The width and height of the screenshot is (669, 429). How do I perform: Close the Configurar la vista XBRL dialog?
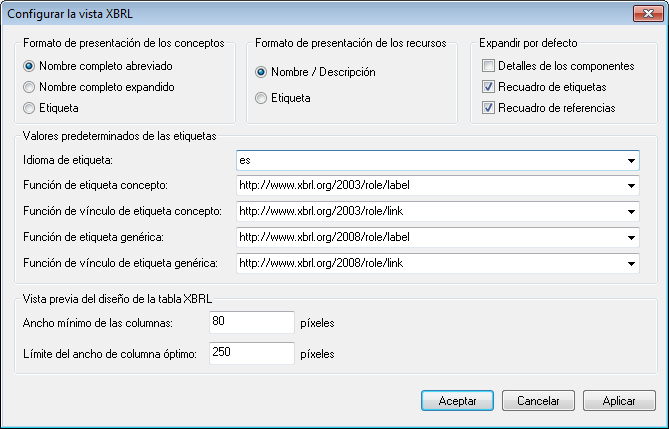click(x=645, y=14)
